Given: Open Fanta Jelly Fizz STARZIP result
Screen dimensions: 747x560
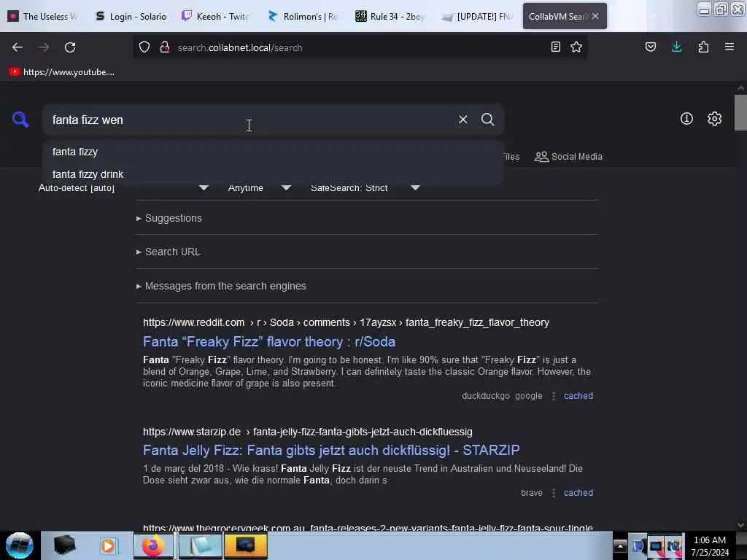Looking at the screenshot, I should [331, 450].
